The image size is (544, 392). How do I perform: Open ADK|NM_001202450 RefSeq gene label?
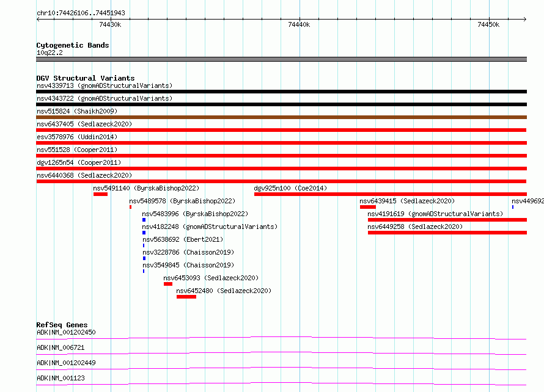(66, 332)
